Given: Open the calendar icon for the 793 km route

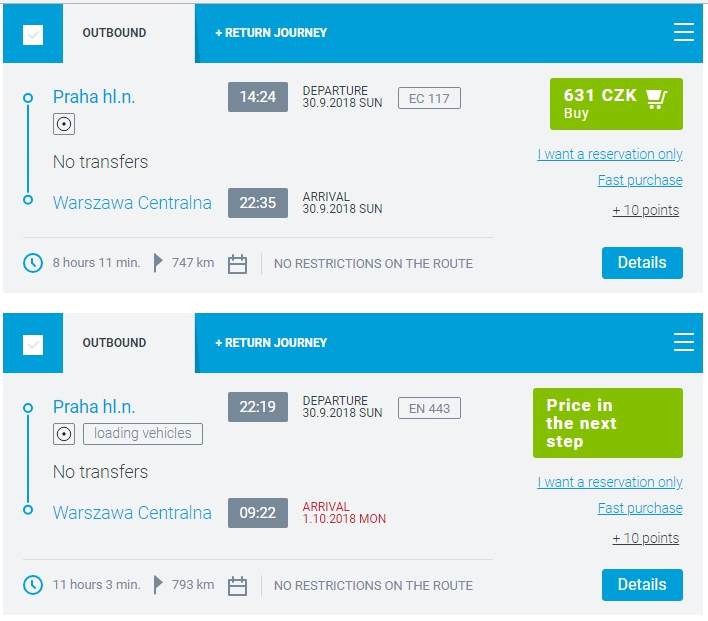Looking at the screenshot, I should tap(238, 586).
